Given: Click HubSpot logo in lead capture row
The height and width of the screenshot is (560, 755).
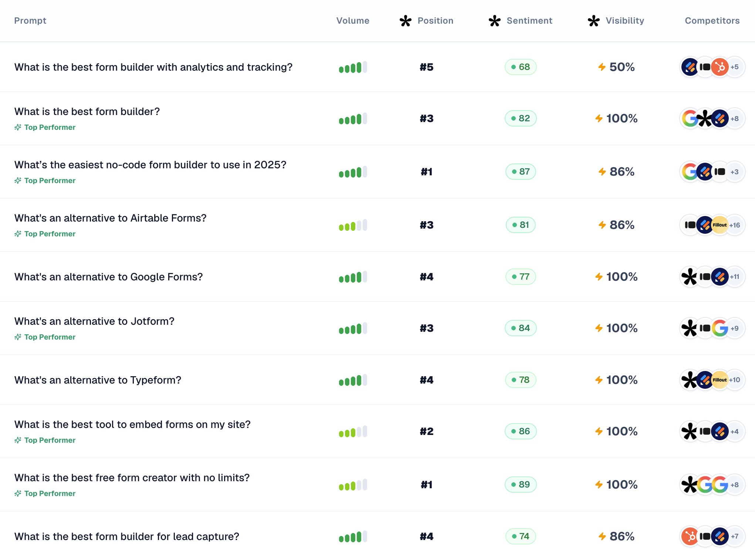Looking at the screenshot, I should click(x=690, y=536).
